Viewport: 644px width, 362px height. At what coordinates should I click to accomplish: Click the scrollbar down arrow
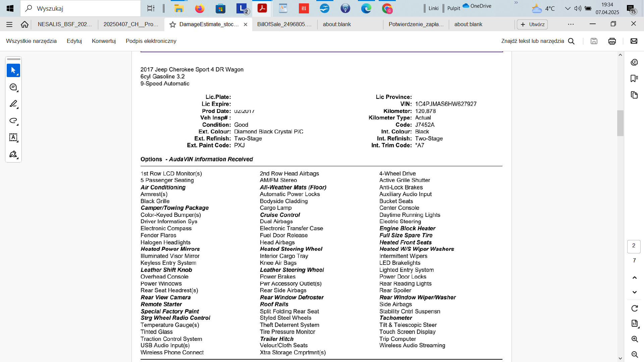point(620,358)
